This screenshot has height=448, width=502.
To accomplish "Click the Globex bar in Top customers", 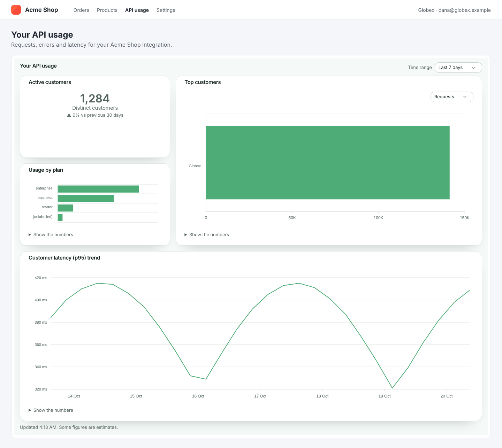I will [x=328, y=163].
